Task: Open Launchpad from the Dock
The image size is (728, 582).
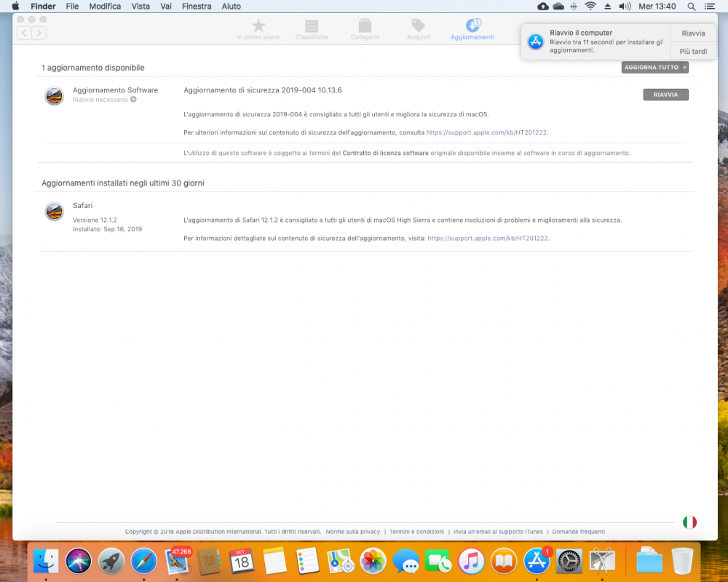Action: pyautogui.click(x=111, y=561)
